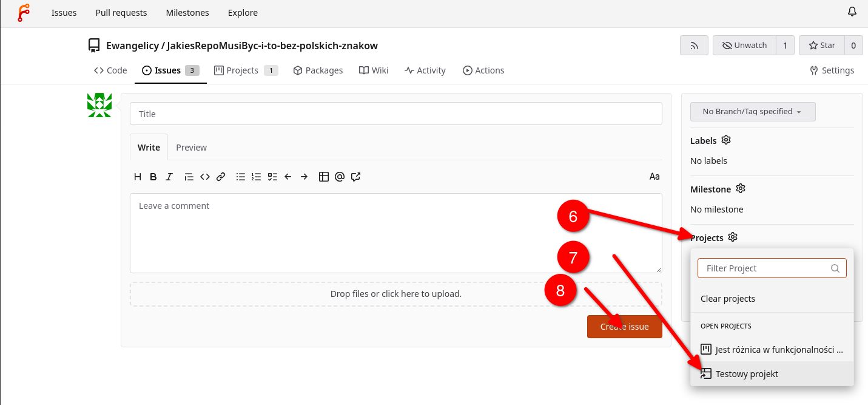Toggle the monospace font (Aa) button
The height and width of the screenshot is (405, 868).
[x=654, y=177]
